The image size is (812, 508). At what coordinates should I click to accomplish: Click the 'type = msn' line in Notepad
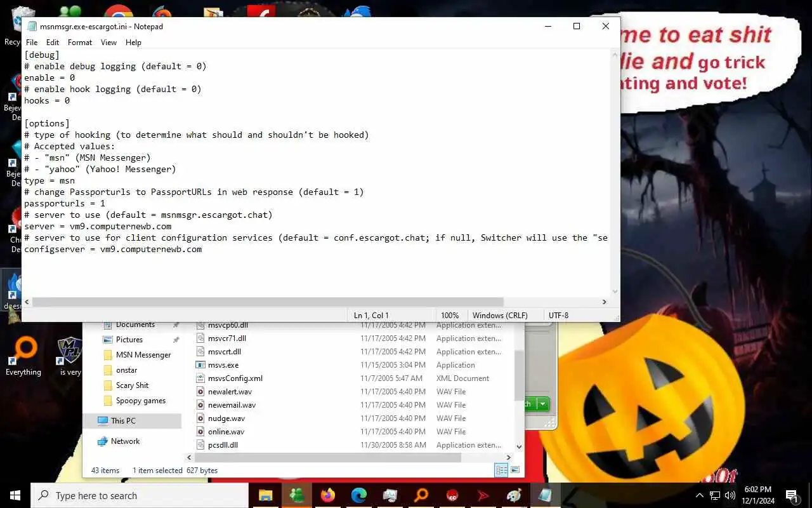point(49,180)
